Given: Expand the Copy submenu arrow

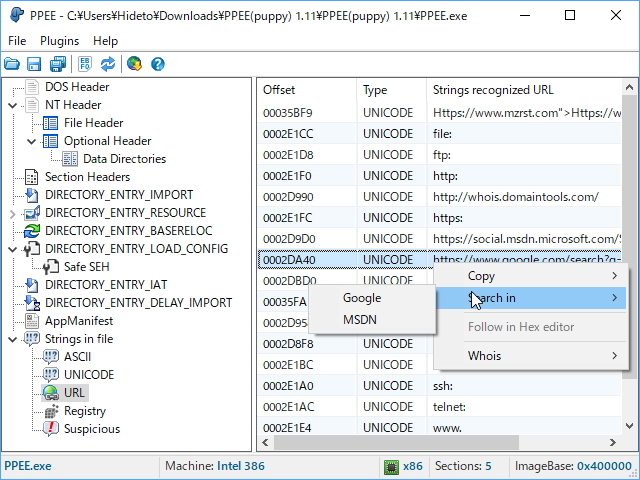Looking at the screenshot, I should tap(614, 276).
